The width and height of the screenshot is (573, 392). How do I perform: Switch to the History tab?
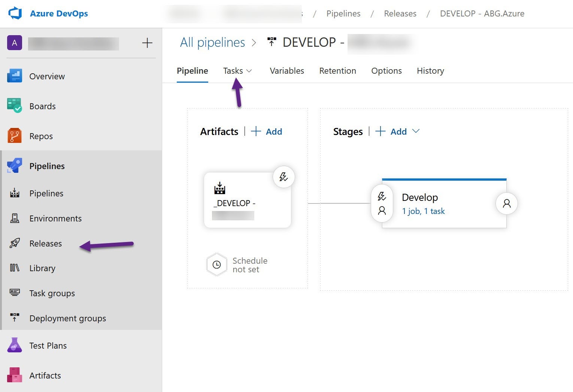coord(430,71)
